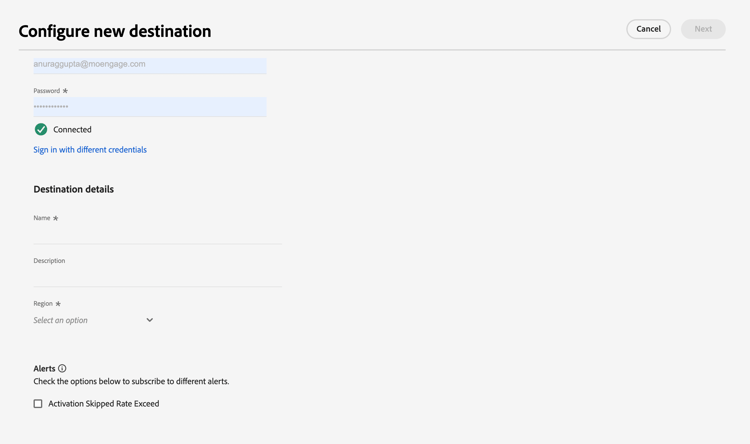Click the 'Destination details' section heading
Screen dimensions: 750x444
(73, 189)
